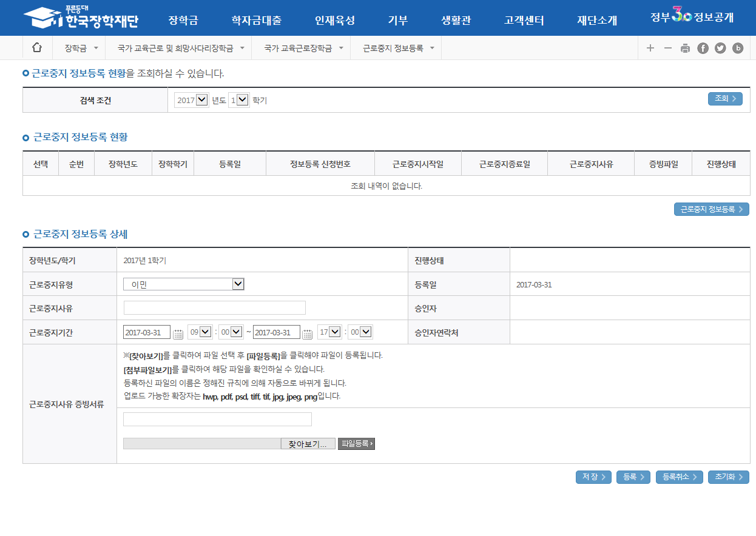Share the page on Facebook
This screenshot has width=756, height=536.
tap(703, 49)
